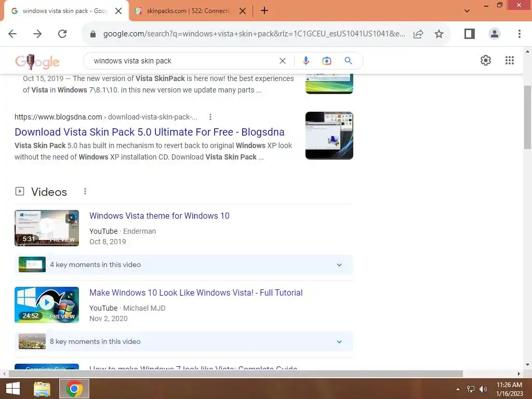Go back using the browser back arrow
Image resolution: width=532 pixels, height=399 pixels.
coord(12,34)
